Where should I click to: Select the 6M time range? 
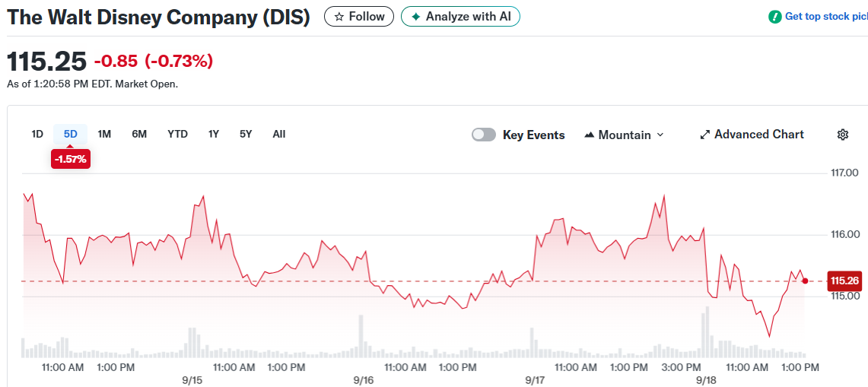(139, 134)
